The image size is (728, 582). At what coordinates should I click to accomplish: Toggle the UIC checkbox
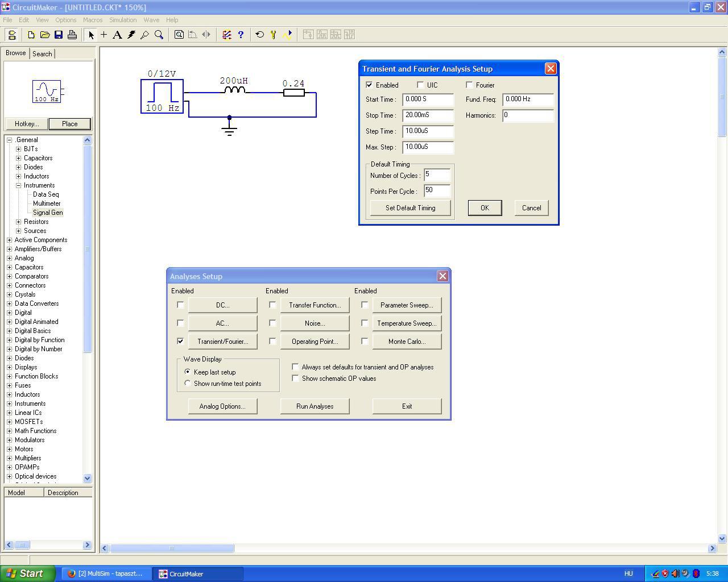[x=421, y=85]
